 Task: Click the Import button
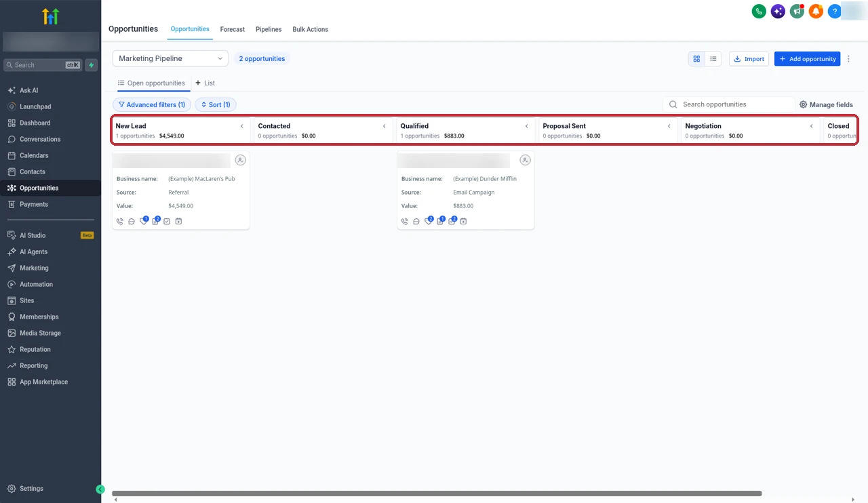749,59
